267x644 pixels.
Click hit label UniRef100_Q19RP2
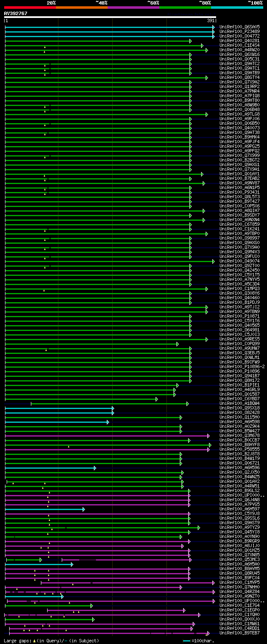(239, 86)
